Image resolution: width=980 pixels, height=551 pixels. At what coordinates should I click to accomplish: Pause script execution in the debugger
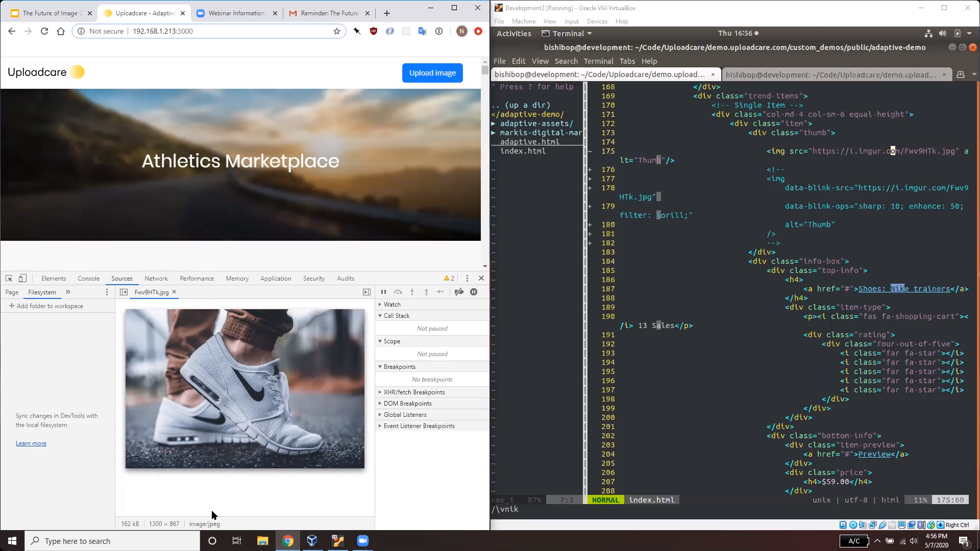(384, 292)
